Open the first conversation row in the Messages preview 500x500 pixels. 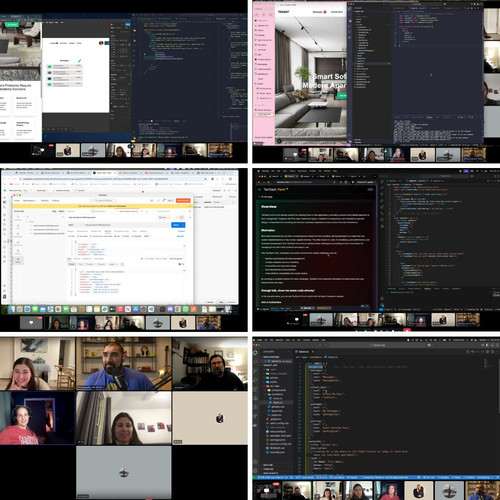point(65,66)
